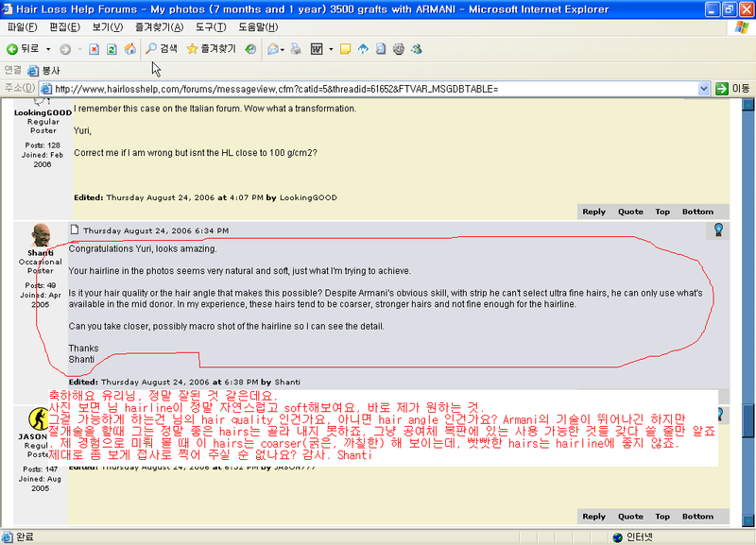Open the Mail envelope toolbar button
Screen dimensions: 756x545
point(275,49)
